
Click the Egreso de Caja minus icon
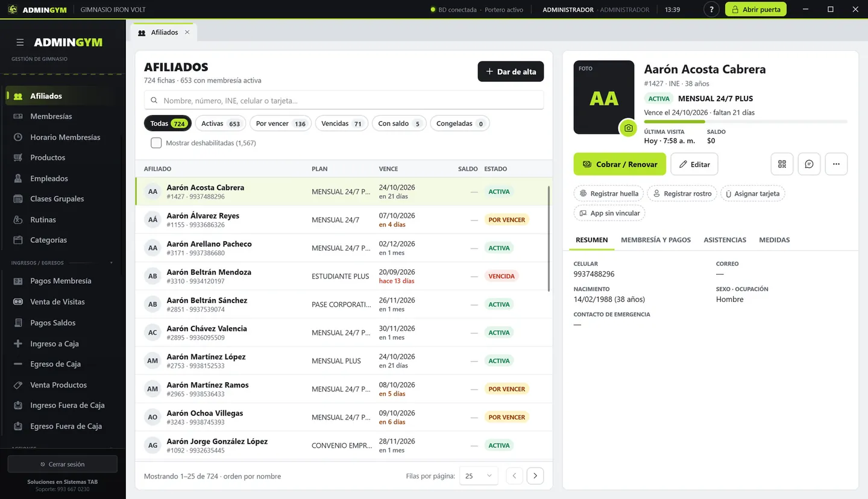(x=18, y=364)
